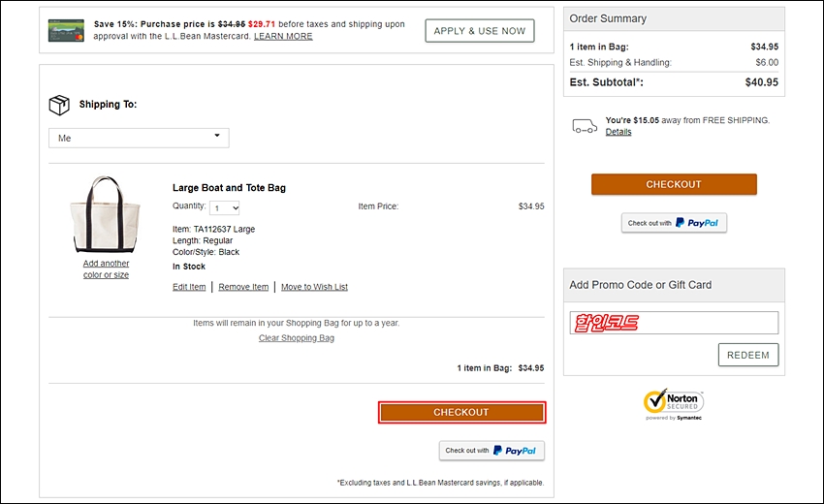Expand the Quantity selector
824x504 pixels.
pos(224,208)
